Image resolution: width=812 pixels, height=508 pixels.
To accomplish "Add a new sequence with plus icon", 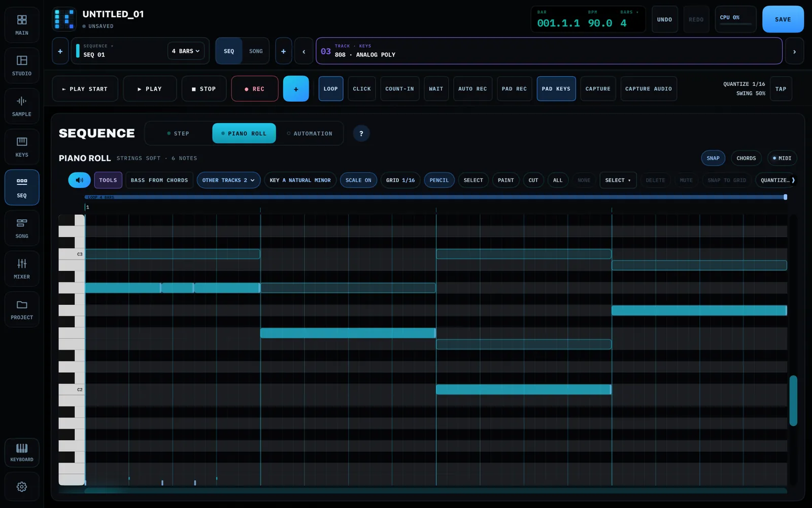I will 60,51.
